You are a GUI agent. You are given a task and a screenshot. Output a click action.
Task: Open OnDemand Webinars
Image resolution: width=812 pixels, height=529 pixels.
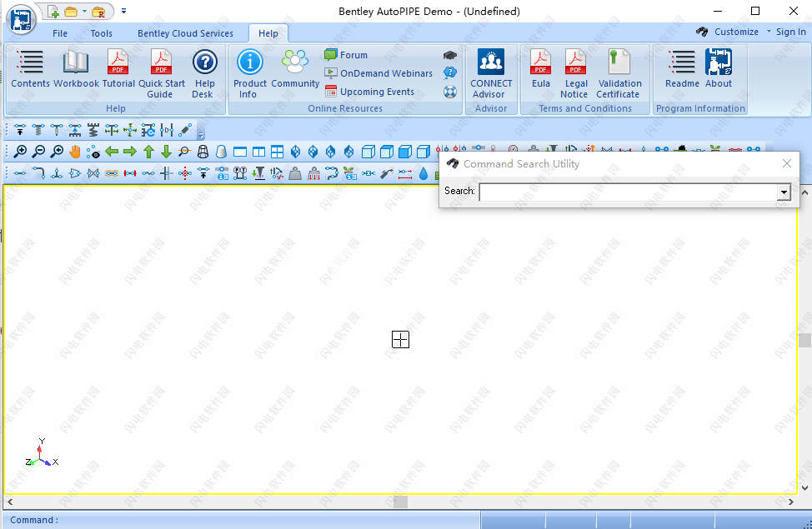378,73
